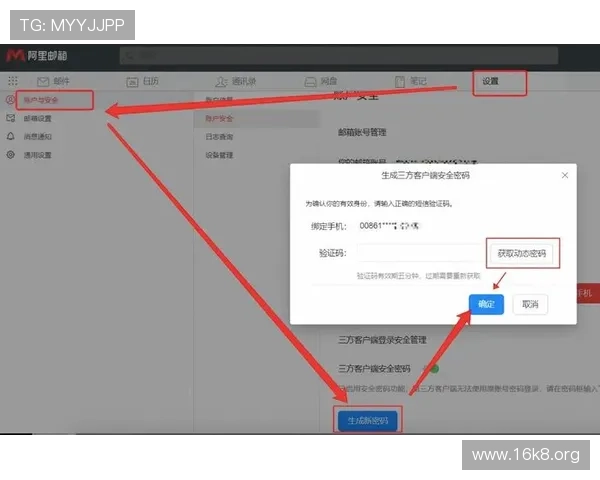Click the 邮件 envelope icon in the top bar
The height and width of the screenshot is (480, 600).
43,81
